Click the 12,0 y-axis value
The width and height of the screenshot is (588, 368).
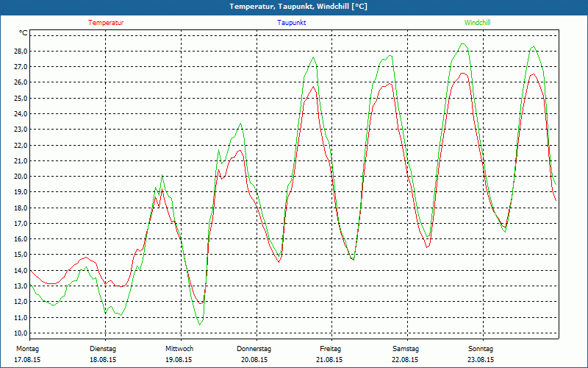pyautogui.click(x=21, y=302)
